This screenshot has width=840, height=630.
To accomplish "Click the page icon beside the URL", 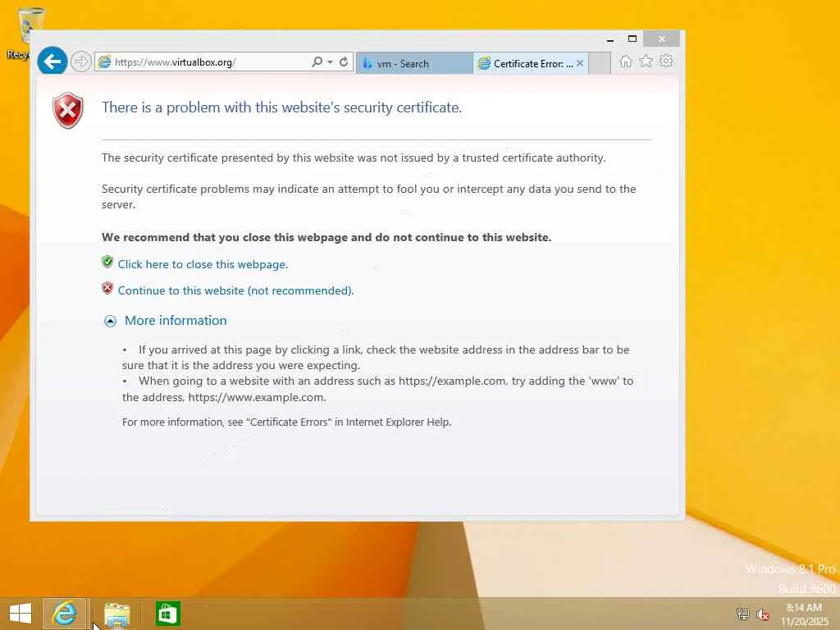I will point(104,62).
